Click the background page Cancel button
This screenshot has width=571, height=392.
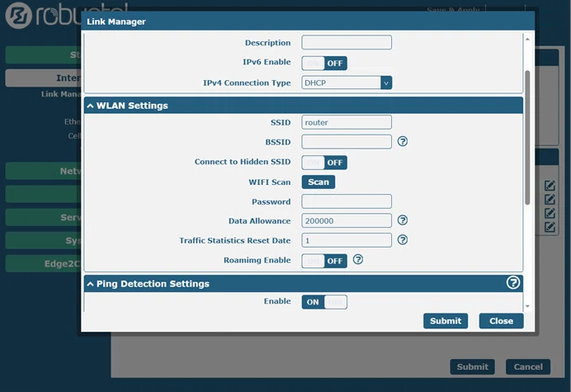[x=528, y=367]
